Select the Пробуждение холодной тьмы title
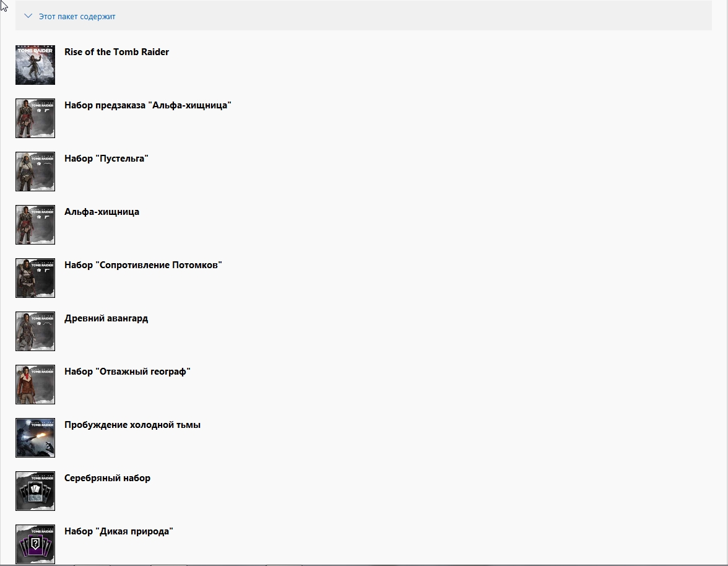This screenshot has height=566, width=728. pos(132,425)
